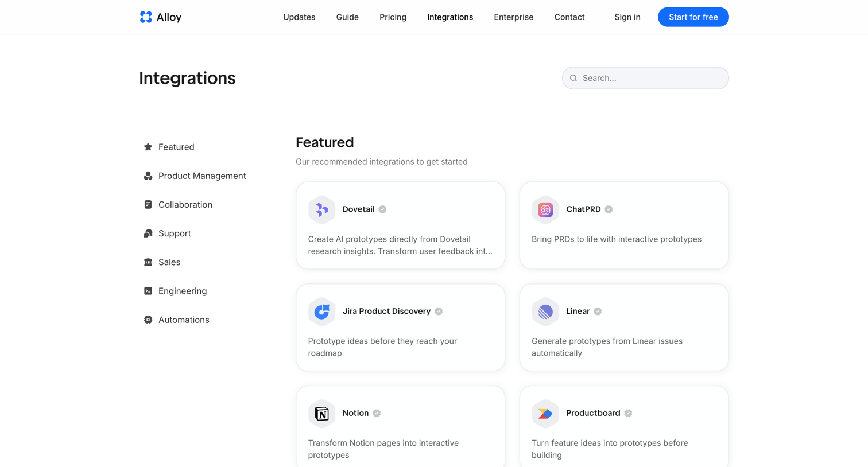Screen dimensions: 868x467
Task: Open the Contact nav item
Action: (x=569, y=17)
